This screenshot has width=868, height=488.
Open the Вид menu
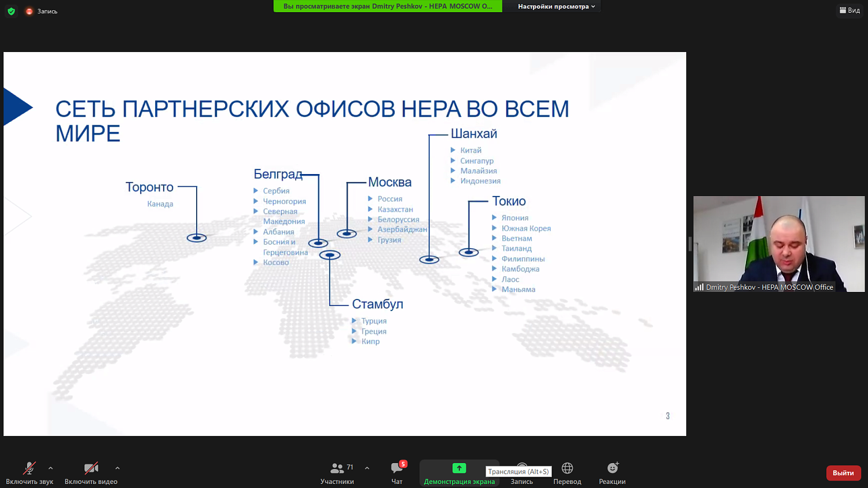849,10
